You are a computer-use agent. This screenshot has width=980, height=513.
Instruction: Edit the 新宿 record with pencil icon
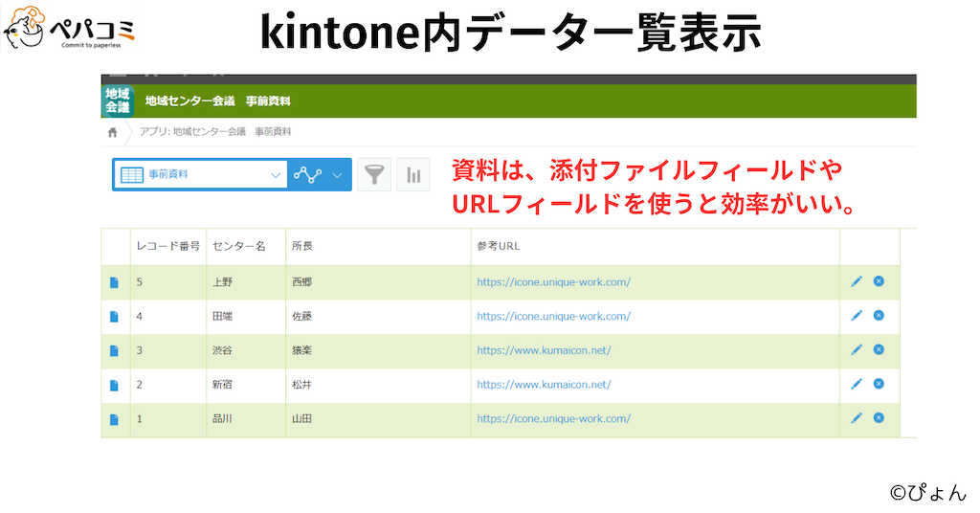click(x=857, y=384)
